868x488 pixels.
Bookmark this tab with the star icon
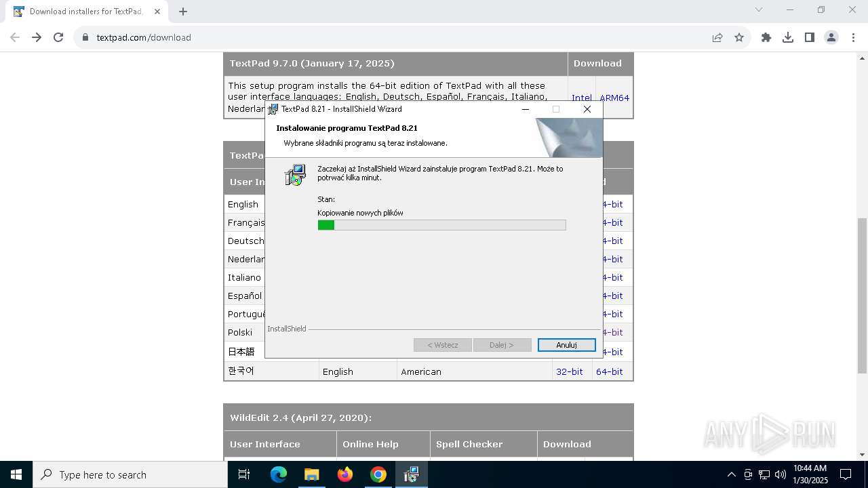[x=739, y=37]
